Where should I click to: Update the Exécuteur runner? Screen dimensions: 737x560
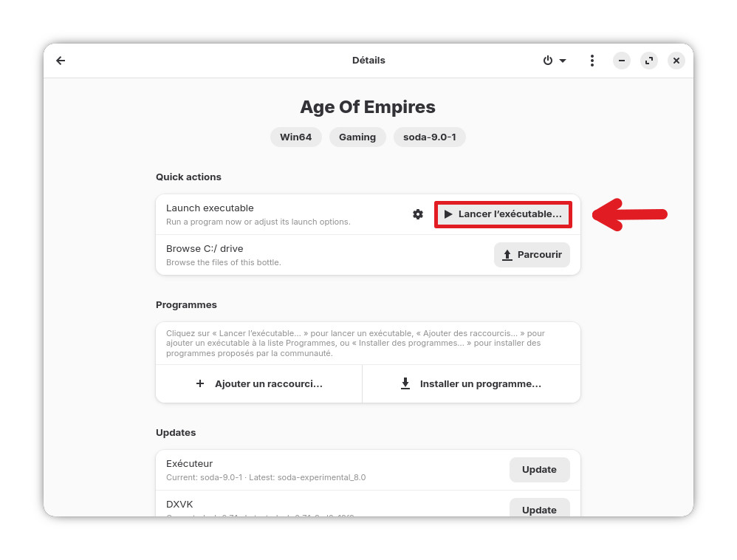(x=539, y=470)
